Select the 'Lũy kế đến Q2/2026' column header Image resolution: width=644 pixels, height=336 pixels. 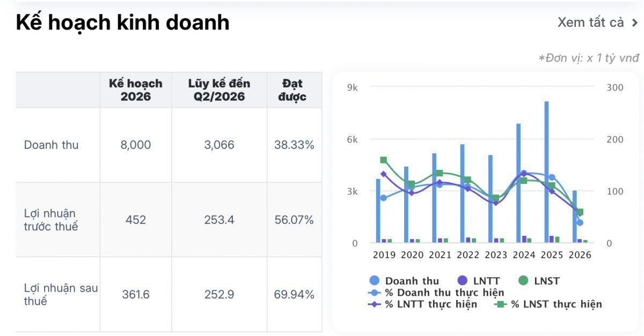pyautogui.click(x=219, y=90)
